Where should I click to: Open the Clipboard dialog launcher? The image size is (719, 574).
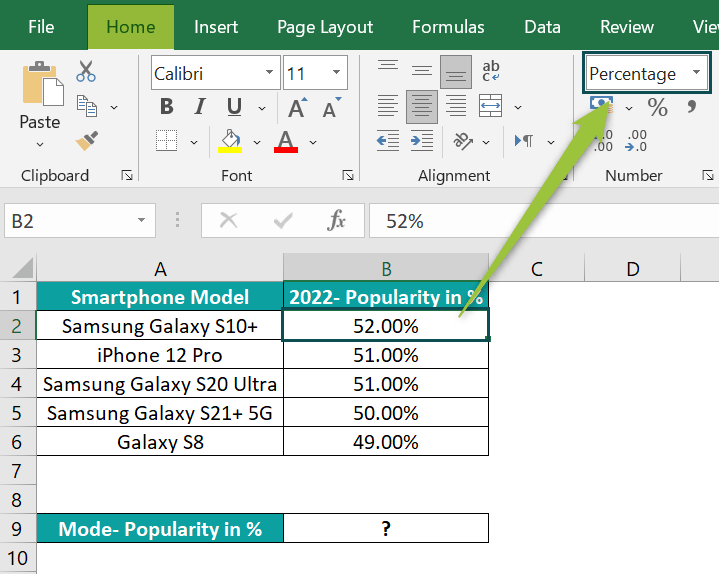click(x=127, y=175)
